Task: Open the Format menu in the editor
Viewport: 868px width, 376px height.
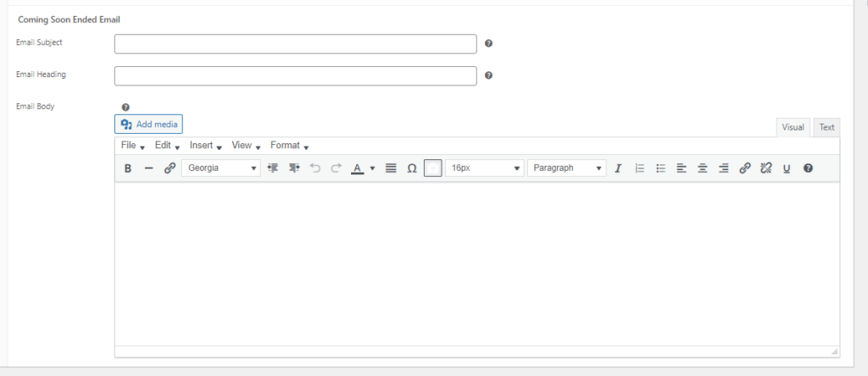Action: pos(289,146)
